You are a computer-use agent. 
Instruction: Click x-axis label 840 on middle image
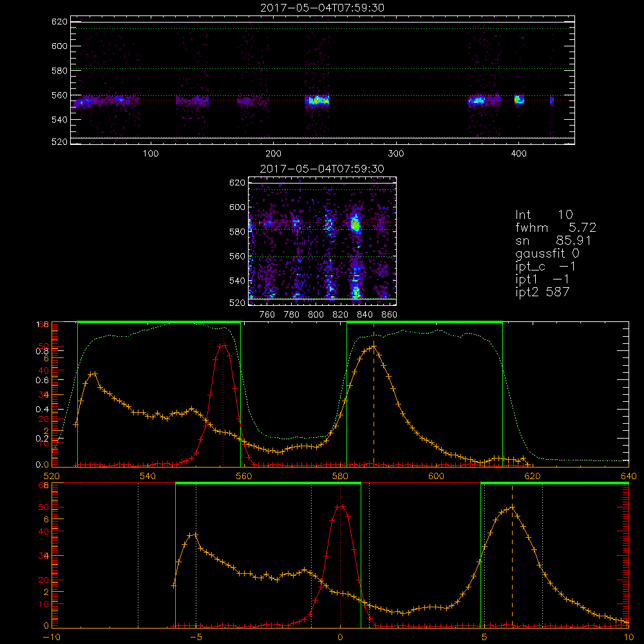click(x=365, y=315)
